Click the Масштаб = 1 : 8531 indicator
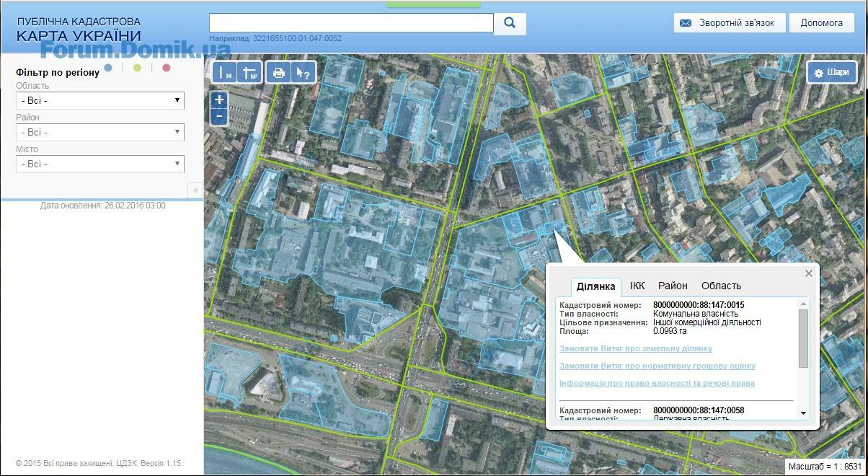The height and width of the screenshot is (476, 868). point(825,466)
